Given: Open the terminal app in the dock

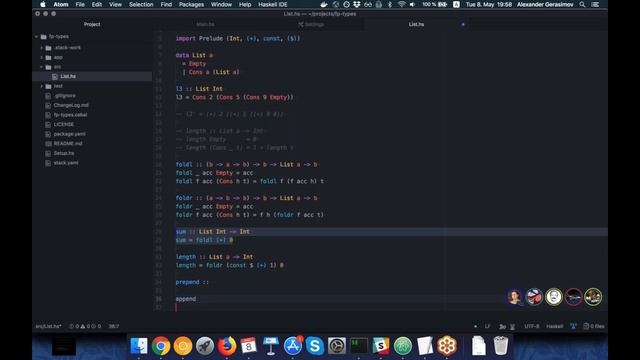Looking at the screenshot, I should coord(359,346).
